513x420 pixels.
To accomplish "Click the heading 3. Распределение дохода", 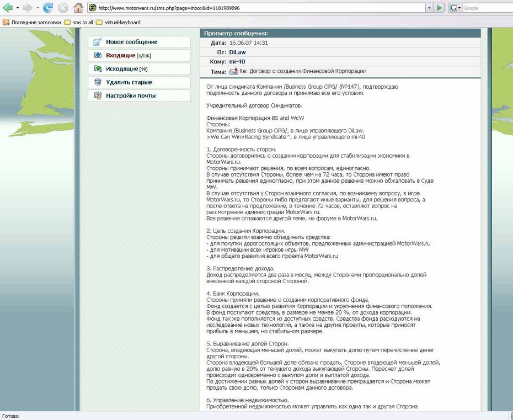I will 241,268.
